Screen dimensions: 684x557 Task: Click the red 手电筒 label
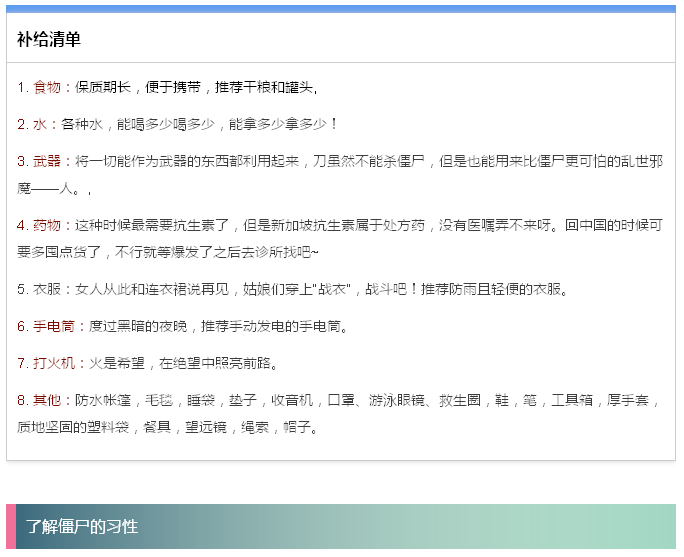coord(54,326)
